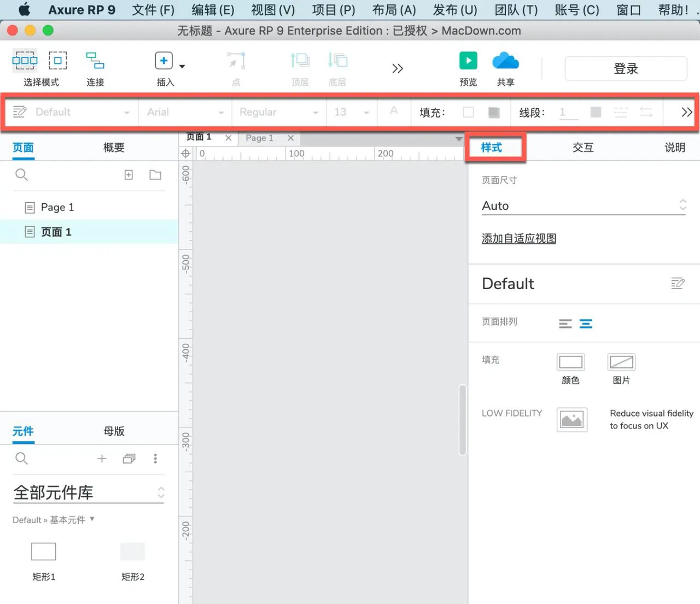This screenshot has width=700, height=604.
Task: Click the search icon in Widgets panel
Action: tap(21, 459)
